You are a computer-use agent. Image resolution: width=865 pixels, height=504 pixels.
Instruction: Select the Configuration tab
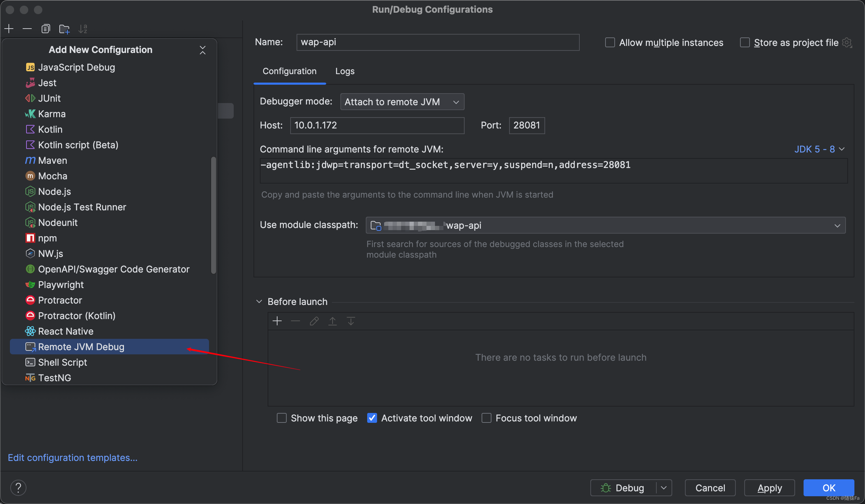(290, 71)
